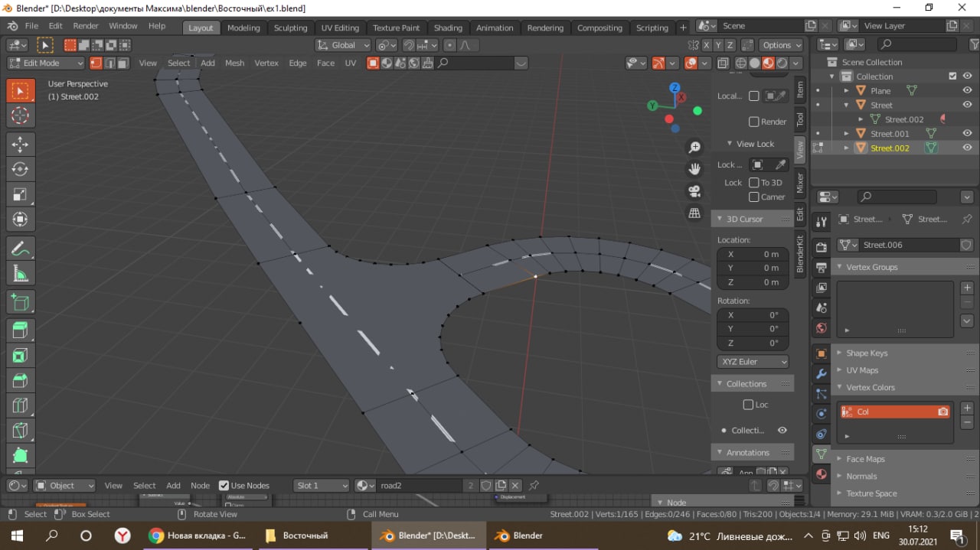This screenshot has height=550, width=980.
Task: Collapse Vertex Colors panel
Action: (870, 387)
